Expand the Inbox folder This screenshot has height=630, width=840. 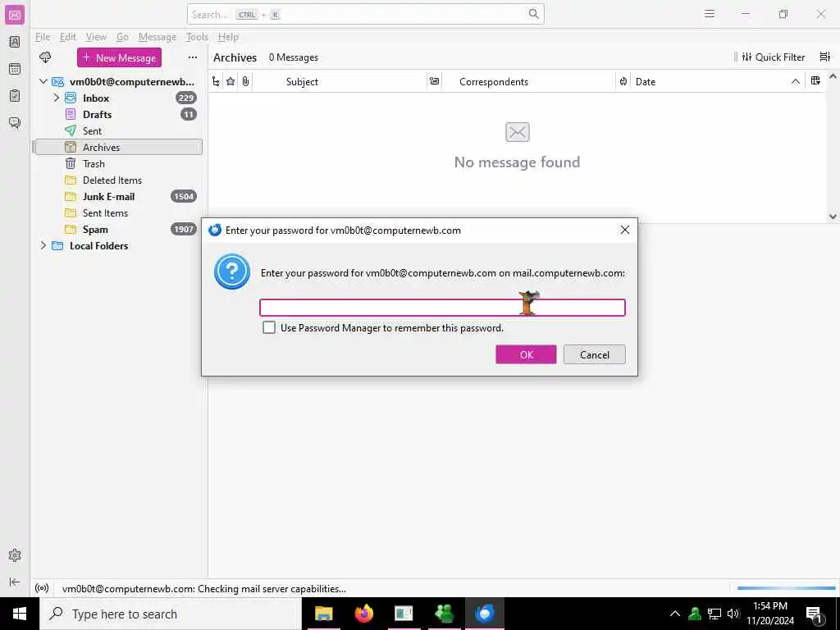coord(57,98)
